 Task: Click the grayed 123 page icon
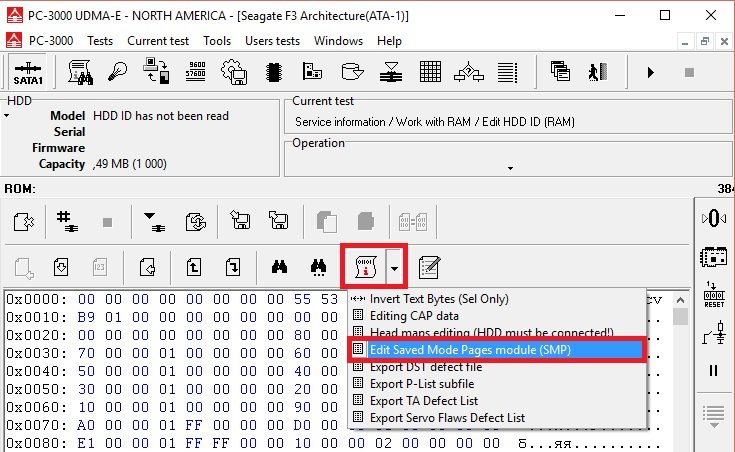point(99,267)
